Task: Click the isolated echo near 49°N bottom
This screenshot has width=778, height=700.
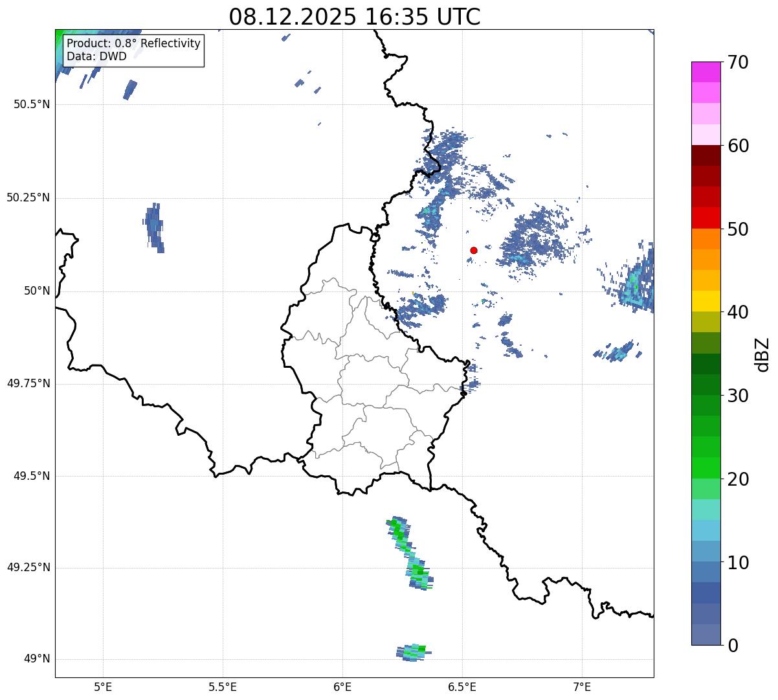Action: pos(414,652)
